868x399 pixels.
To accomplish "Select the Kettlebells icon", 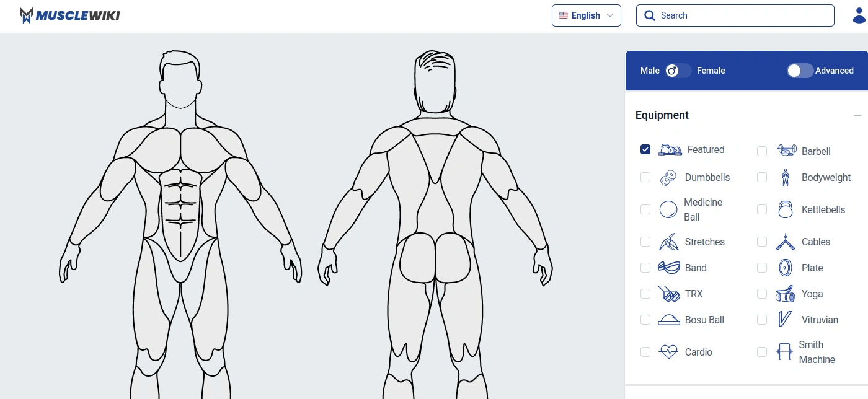I will pyautogui.click(x=785, y=209).
